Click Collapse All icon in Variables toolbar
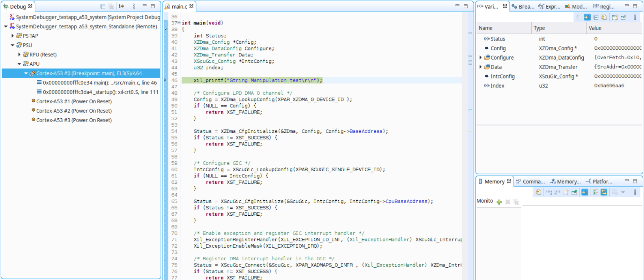 (x=595, y=17)
